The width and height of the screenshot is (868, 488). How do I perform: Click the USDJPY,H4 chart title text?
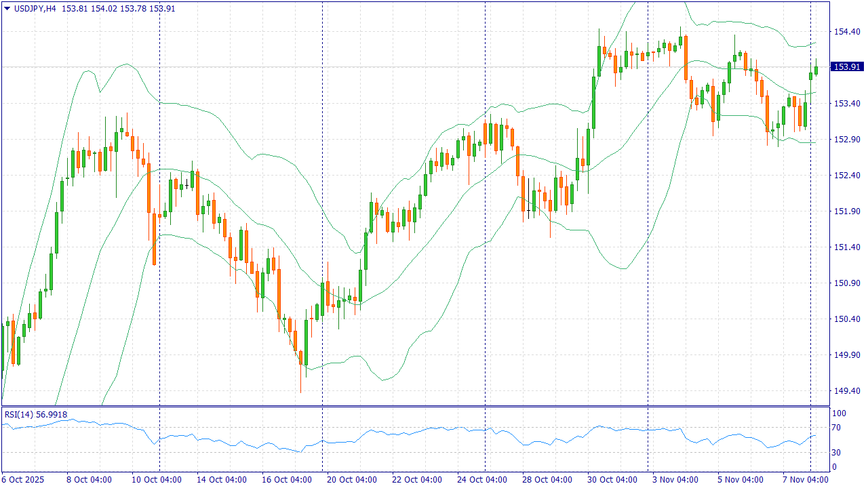[35, 9]
